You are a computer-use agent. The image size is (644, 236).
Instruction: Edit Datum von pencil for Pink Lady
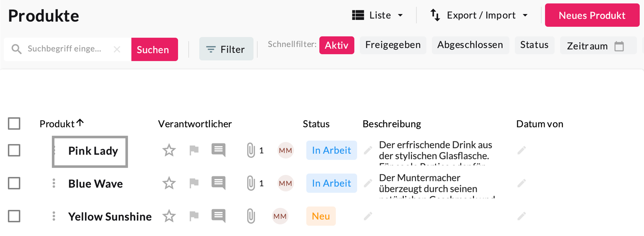(521, 150)
